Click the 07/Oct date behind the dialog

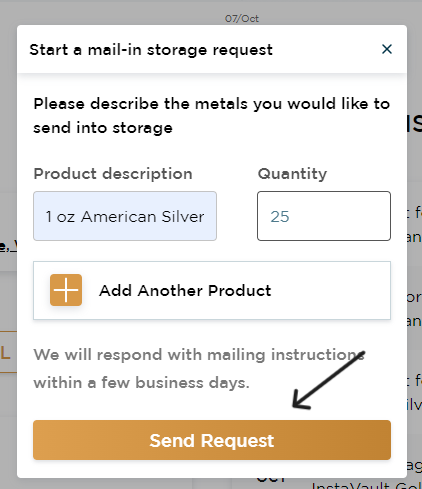242,18
